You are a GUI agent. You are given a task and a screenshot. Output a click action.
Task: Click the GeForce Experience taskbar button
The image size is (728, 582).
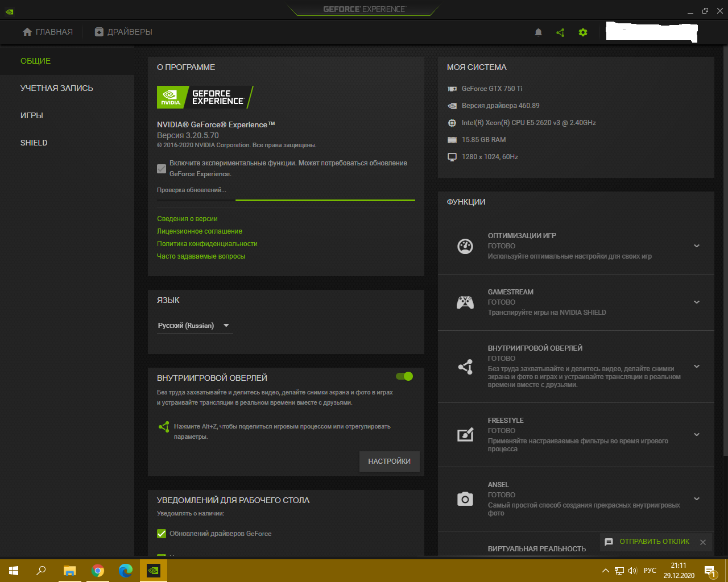(154, 571)
